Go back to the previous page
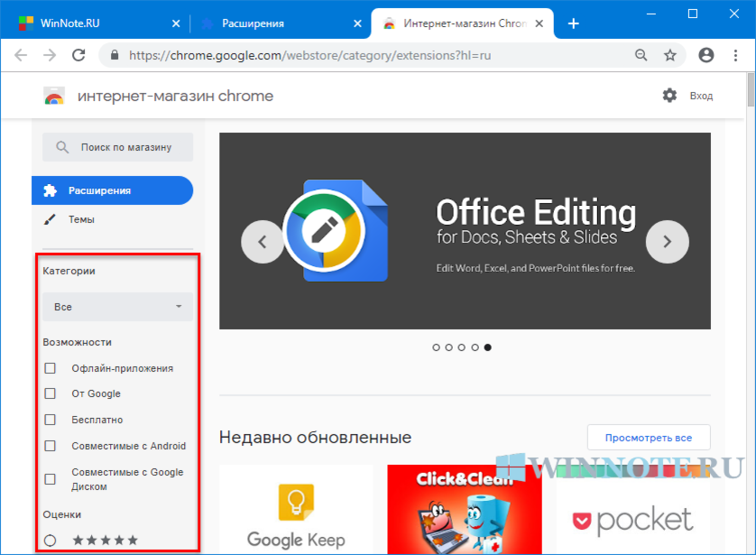The image size is (756, 555). [21, 55]
